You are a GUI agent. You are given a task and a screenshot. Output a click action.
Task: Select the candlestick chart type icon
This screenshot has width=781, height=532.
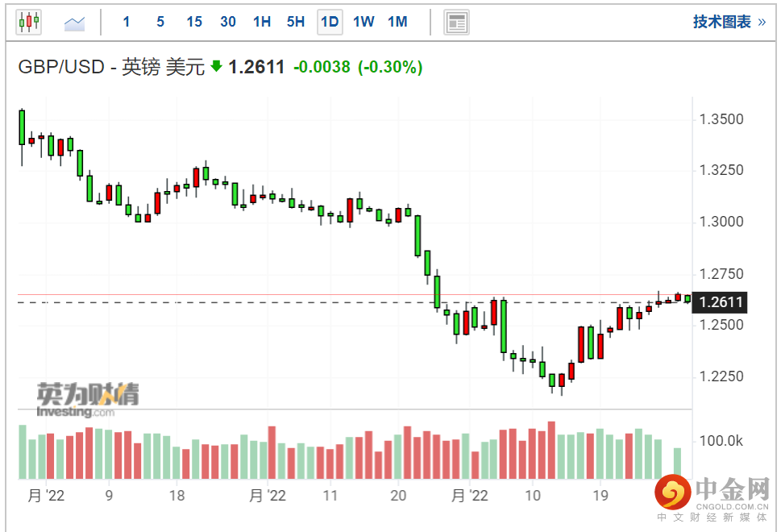click(x=28, y=23)
